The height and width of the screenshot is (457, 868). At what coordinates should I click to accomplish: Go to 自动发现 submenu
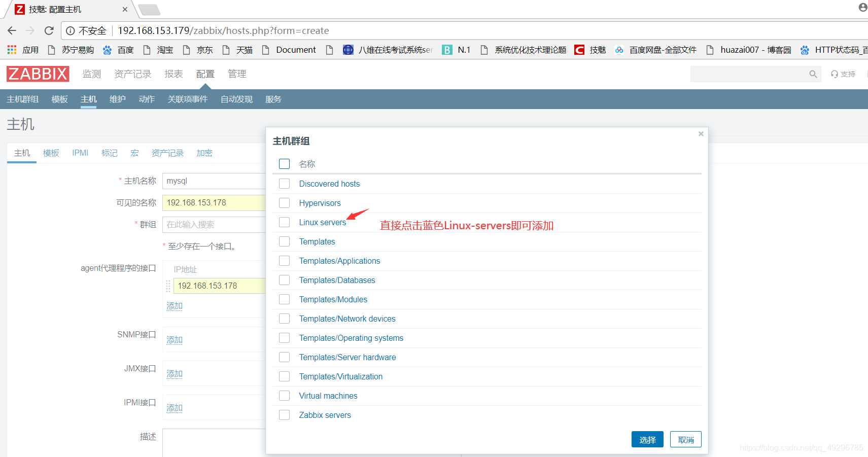(236, 99)
